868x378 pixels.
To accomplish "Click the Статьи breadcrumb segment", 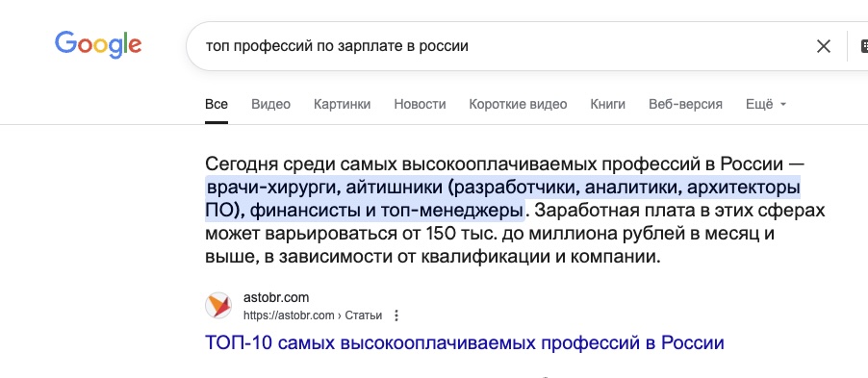I will click(x=363, y=315).
